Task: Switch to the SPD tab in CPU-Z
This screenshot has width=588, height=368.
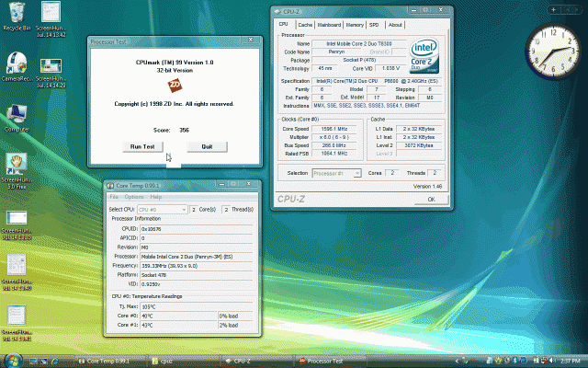Action: click(374, 25)
